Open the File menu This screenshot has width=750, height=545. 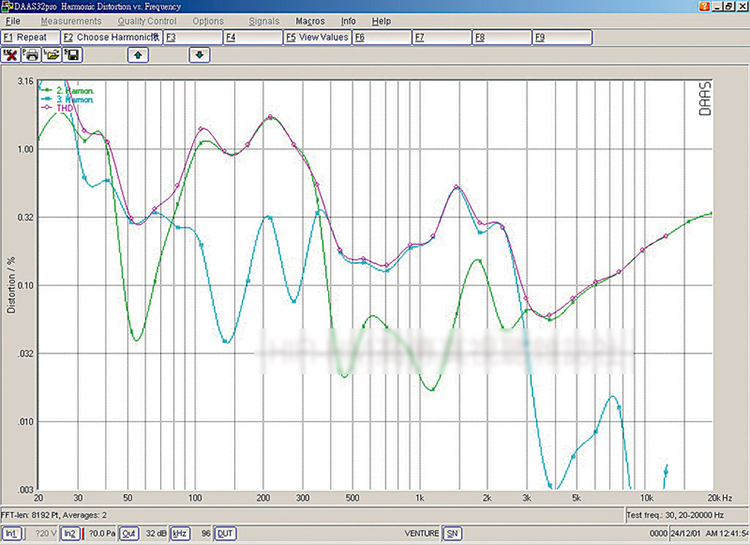point(13,21)
